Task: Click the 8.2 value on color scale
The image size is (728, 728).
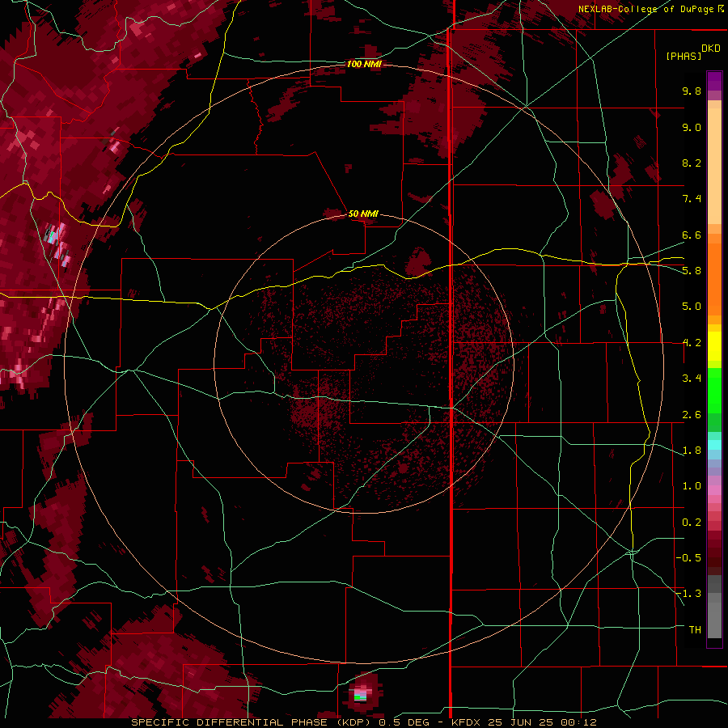Action: 692,163
